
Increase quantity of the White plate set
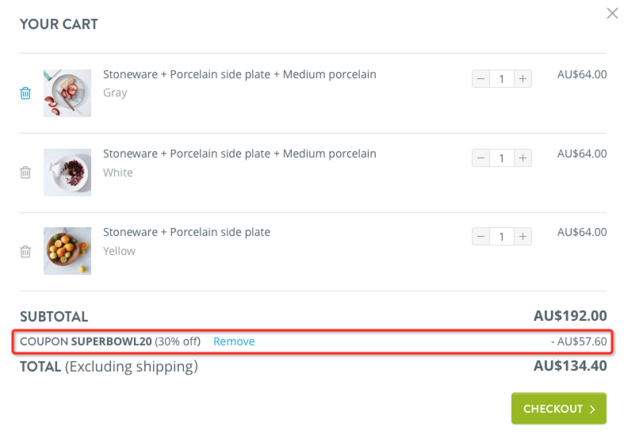(523, 158)
